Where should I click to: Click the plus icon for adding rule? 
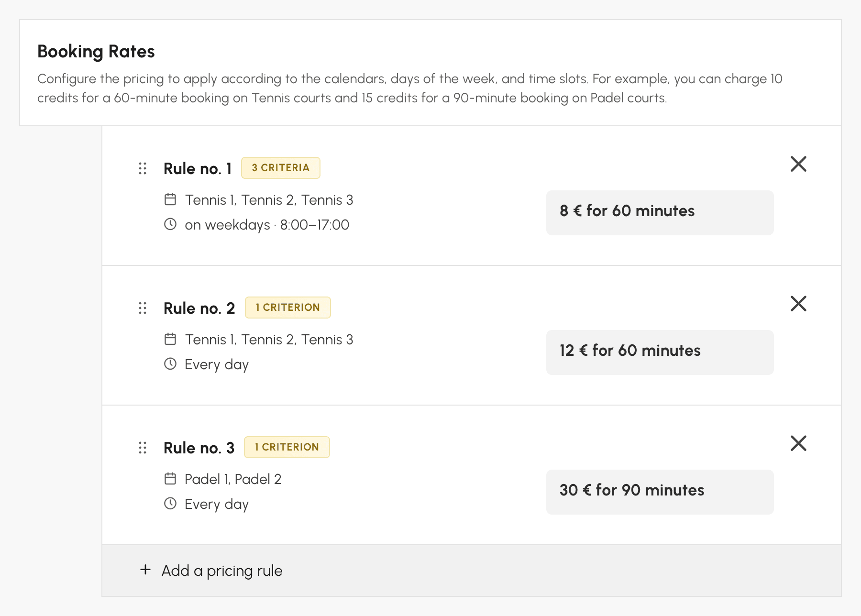point(145,570)
